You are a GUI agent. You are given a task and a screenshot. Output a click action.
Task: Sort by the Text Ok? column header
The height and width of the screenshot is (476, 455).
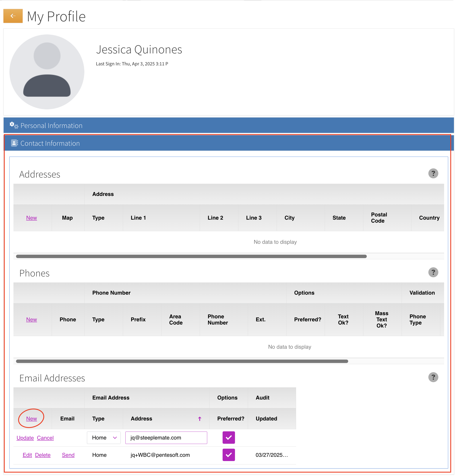(x=344, y=320)
